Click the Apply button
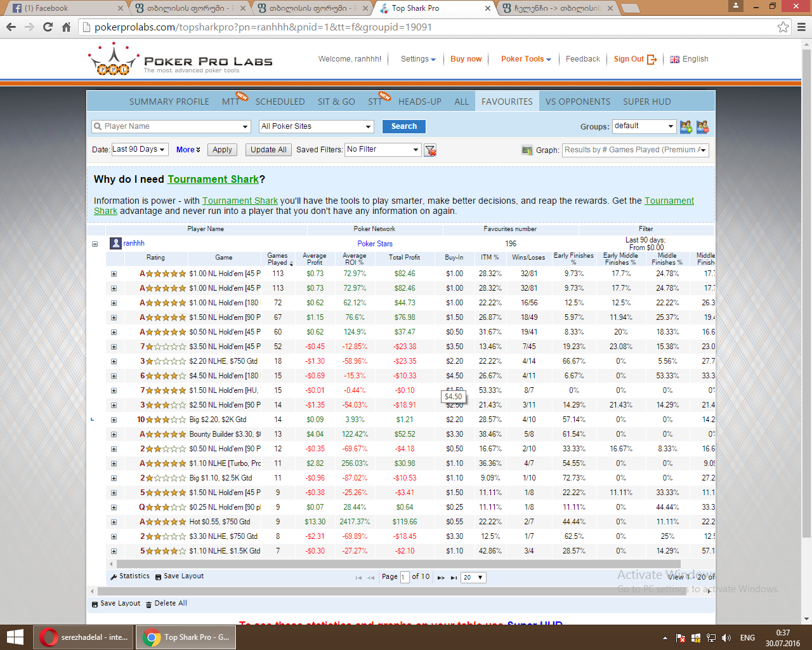Image resolution: width=812 pixels, height=650 pixels. [x=222, y=150]
